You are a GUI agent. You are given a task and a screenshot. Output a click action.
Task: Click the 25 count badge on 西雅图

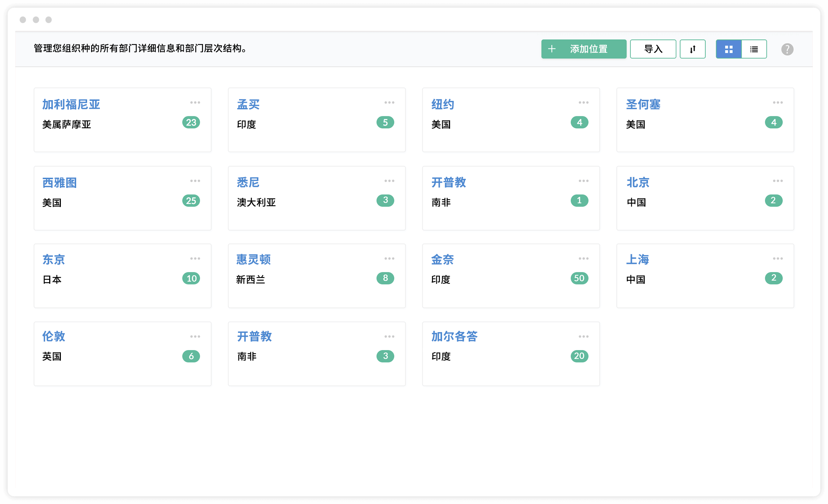[x=191, y=201]
